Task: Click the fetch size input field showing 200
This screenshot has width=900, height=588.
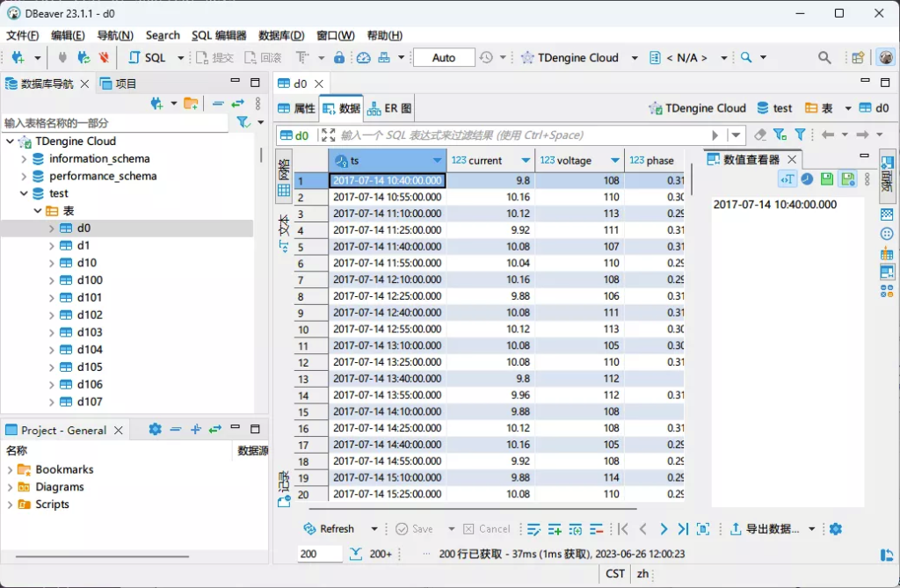Action: click(318, 554)
